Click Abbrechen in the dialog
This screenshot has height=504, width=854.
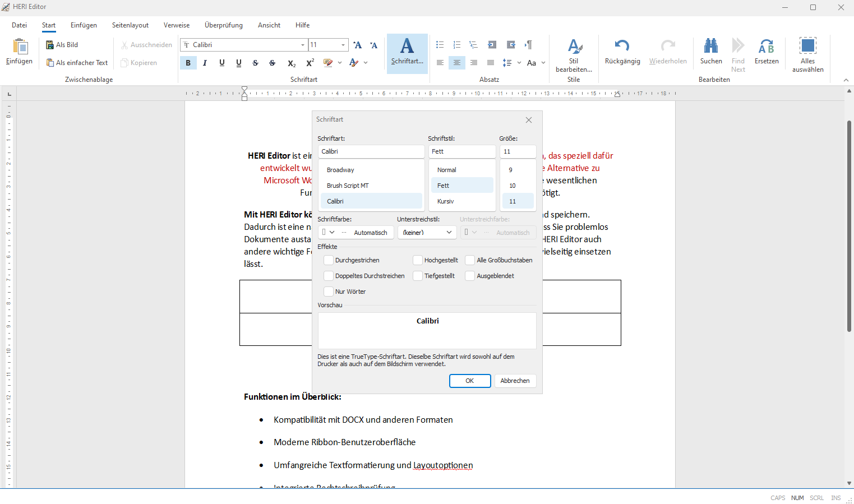pyautogui.click(x=515, y=381)
